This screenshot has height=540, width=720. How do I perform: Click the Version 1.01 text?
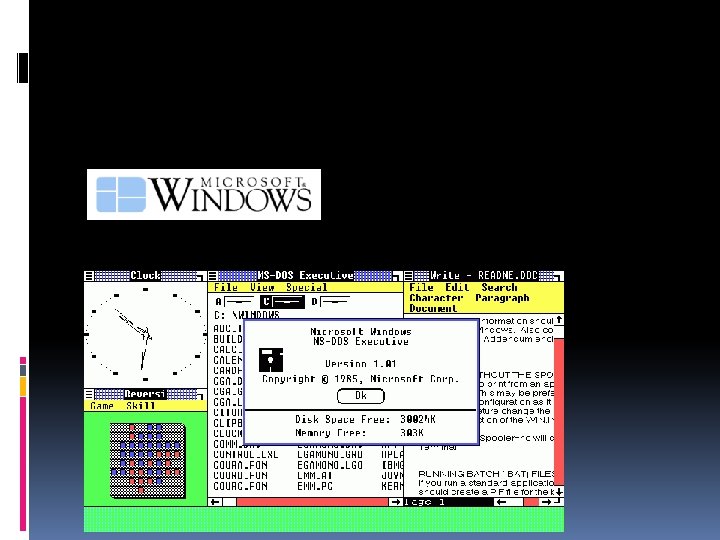[x=360, y=364]
